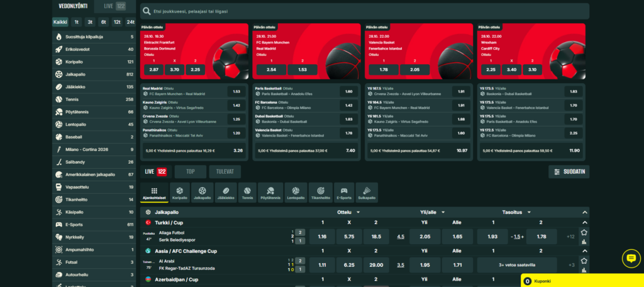Pick draw odds 6.25 in Al Arabi match
644x287 pixels.
(x=349, y=265)
